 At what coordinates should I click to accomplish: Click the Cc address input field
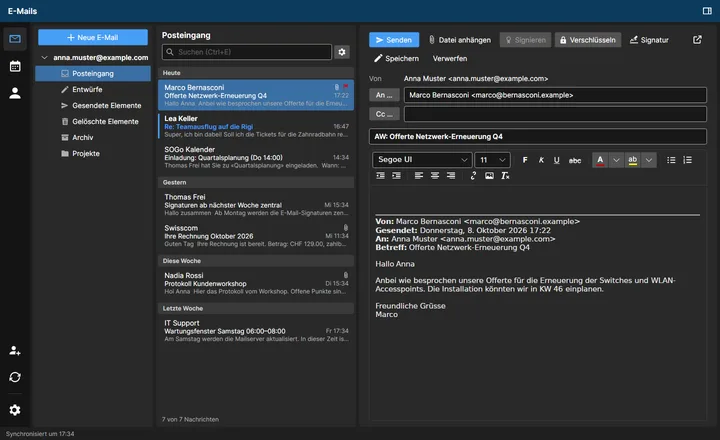[555, 114]
